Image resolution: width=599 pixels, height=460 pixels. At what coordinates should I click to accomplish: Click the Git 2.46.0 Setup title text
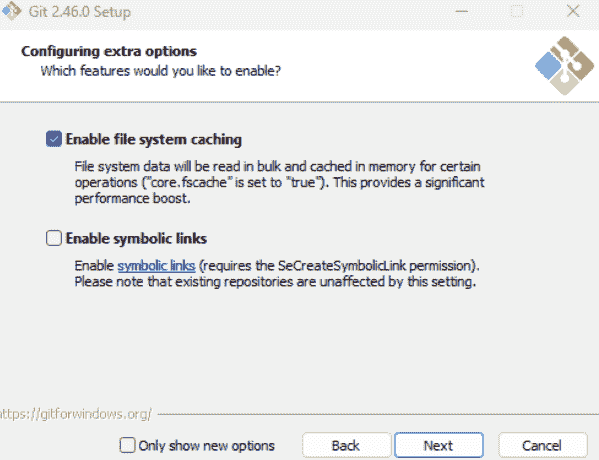pyautogui.click(x=79, y=12)
